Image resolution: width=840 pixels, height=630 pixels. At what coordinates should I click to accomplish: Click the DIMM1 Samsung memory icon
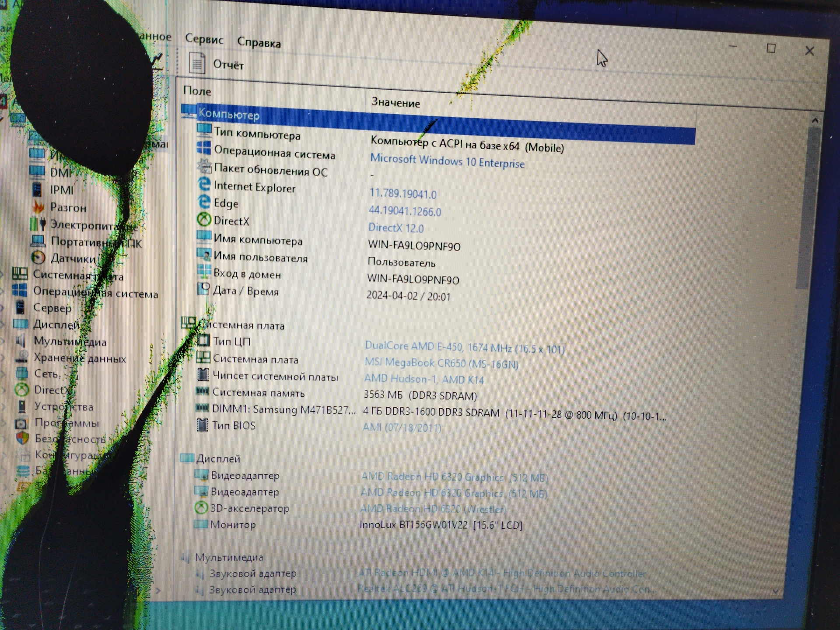[x=202, y=408]
